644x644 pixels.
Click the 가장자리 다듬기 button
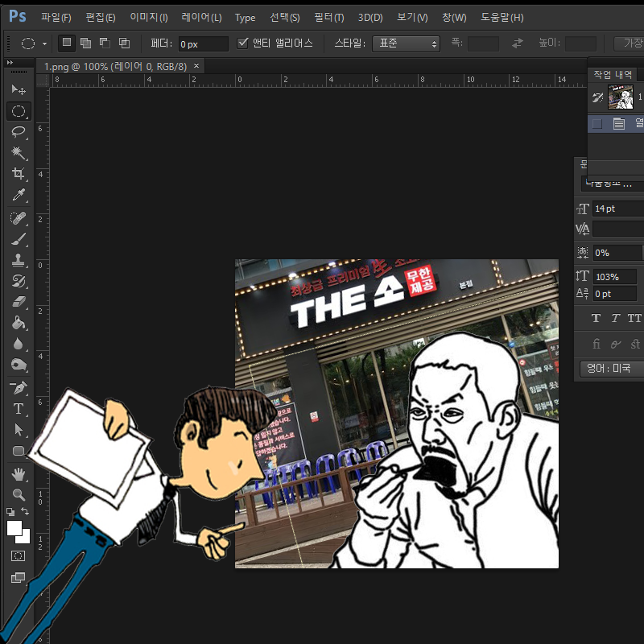[630, 43]
